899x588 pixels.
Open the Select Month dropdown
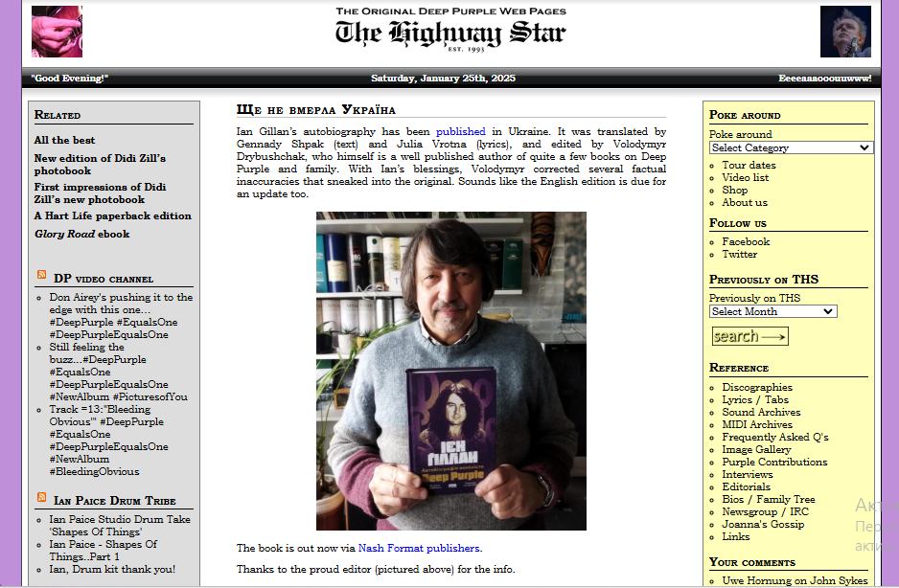pos(772,311)
